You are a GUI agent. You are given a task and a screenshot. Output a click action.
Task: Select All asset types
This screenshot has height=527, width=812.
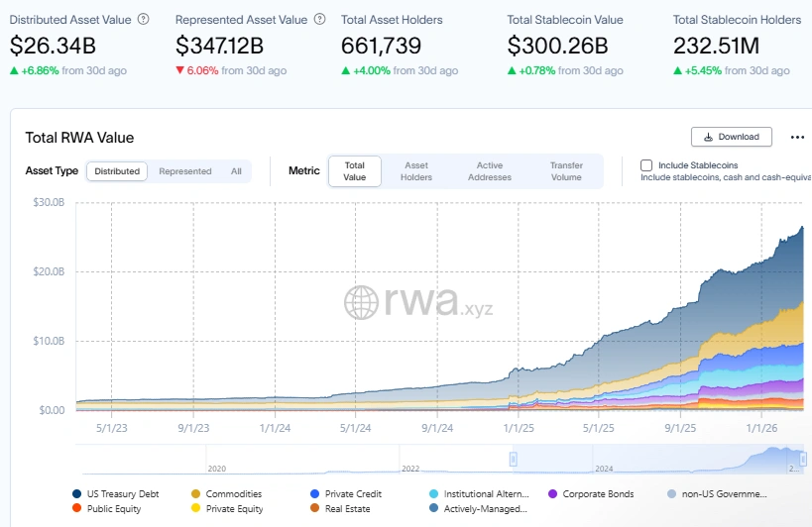click(x=236, y=171)
